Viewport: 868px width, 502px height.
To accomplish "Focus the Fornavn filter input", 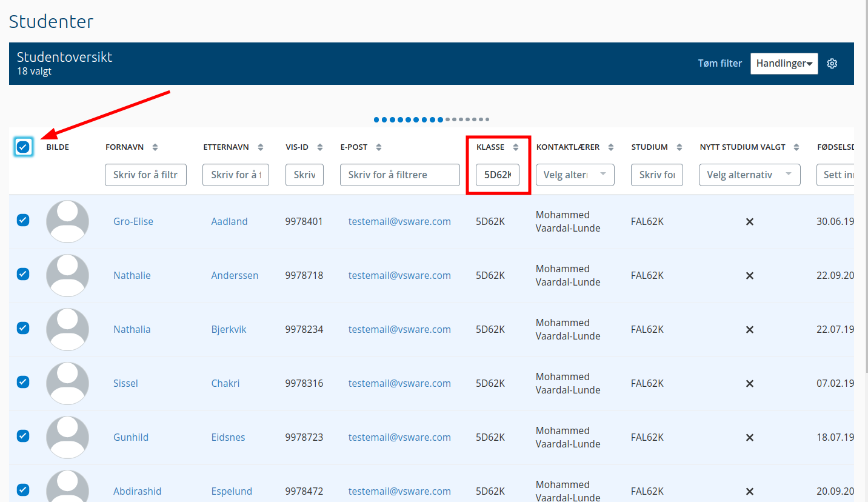I will (145, 175).
